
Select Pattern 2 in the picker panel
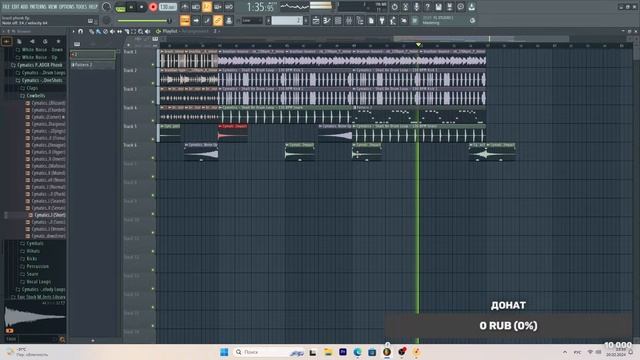pyautogui.click(x=93, y=65)
